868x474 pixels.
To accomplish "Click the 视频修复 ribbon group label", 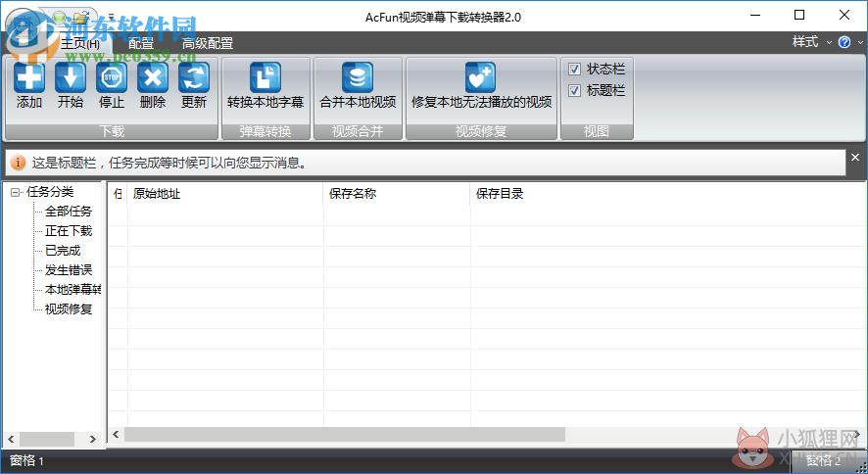I will 481,131.
